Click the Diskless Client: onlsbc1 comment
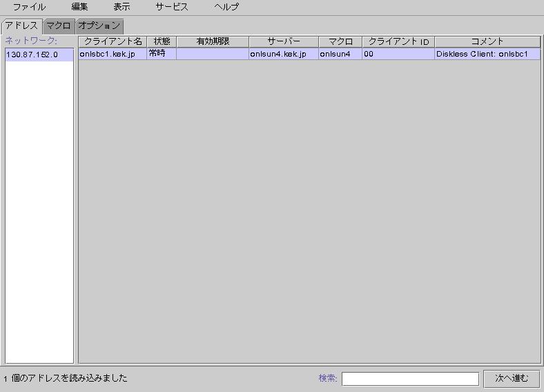Viewport: 544px width, 392px height. (487, 54)
